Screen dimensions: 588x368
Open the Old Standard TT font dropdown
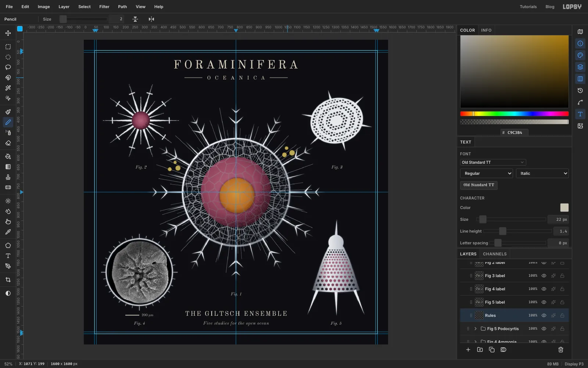pyautogui.click(x=493, y=162)
